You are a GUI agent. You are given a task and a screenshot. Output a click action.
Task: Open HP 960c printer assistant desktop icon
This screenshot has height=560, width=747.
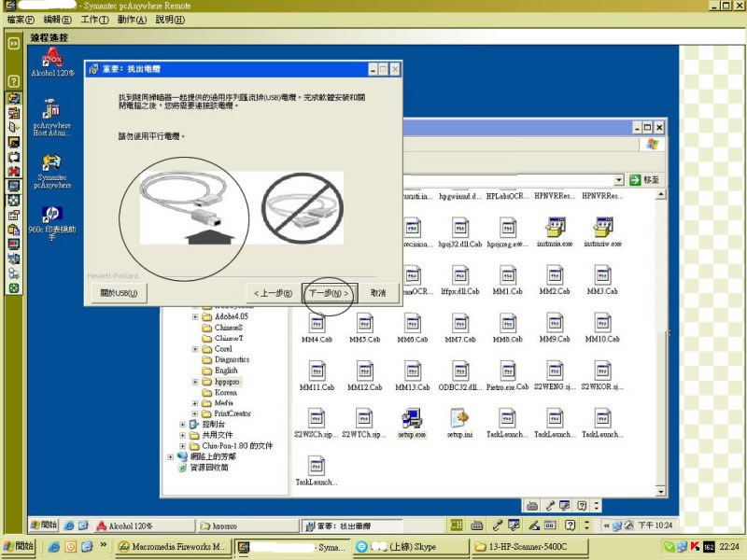click(52, 223)
